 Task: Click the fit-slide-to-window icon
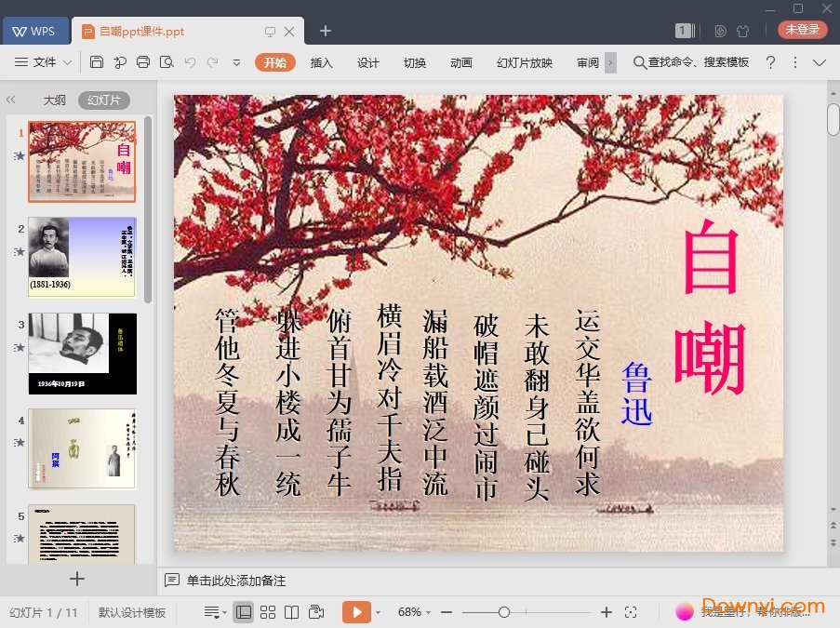pyautogui.click(x=632, y=612)
